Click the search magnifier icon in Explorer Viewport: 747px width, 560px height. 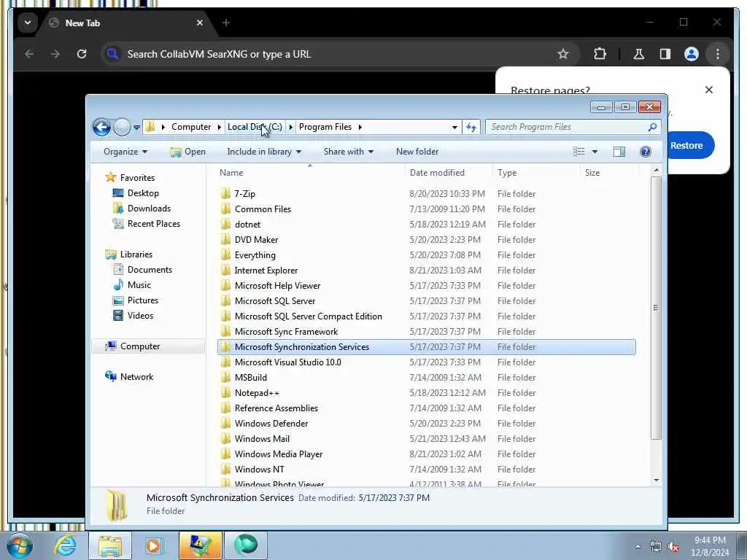pos(652,127)
